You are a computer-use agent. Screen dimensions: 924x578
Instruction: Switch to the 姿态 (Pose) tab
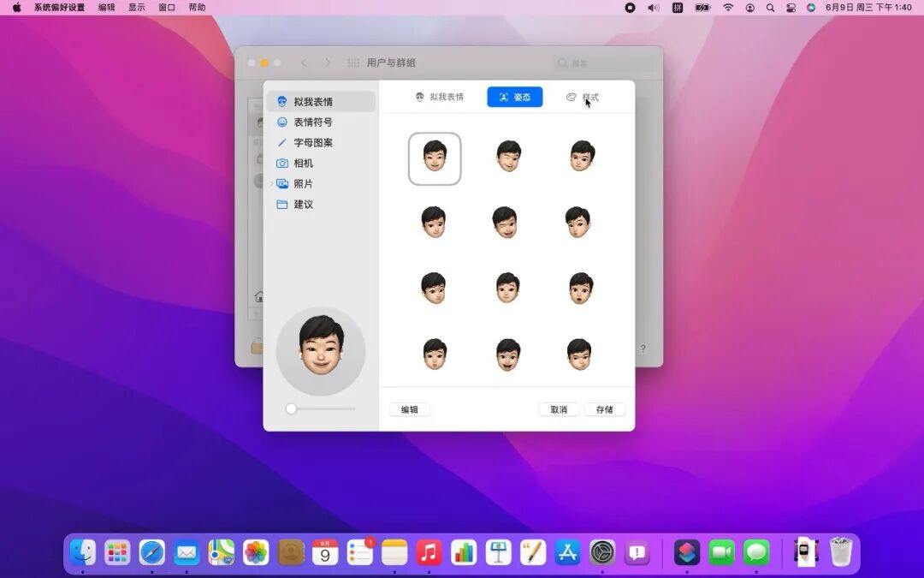tap(514, 97)
